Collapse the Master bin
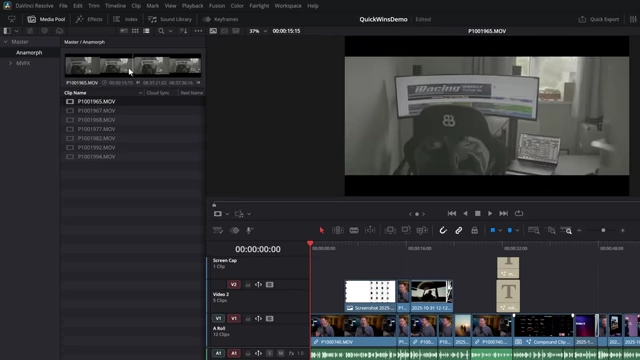Screen dimensions: 640x360 click(x=5, y=42)
